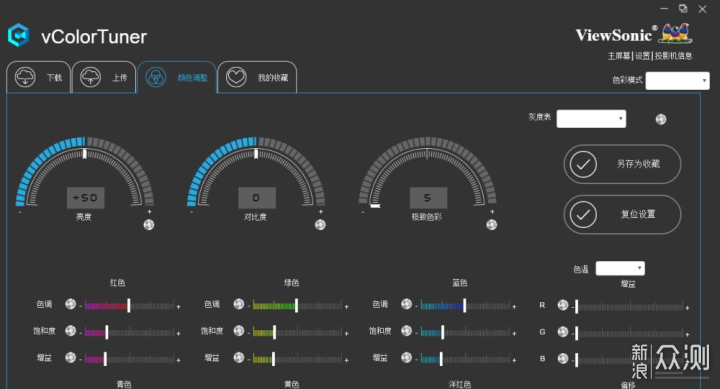The width and height of the screenshot is (720, 389).
Task: Open the 我的收藏 favorites tab
Action: (x=257, y=77)
